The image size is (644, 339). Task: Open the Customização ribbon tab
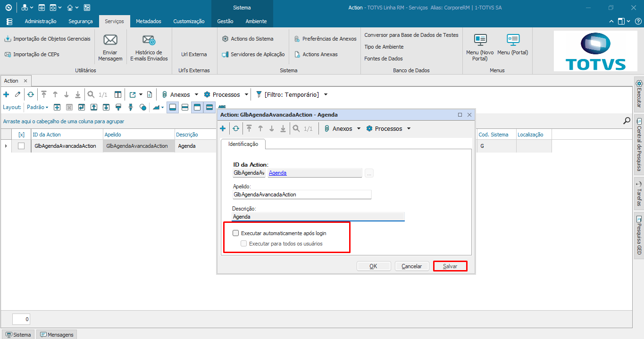[x=189, y=21]
